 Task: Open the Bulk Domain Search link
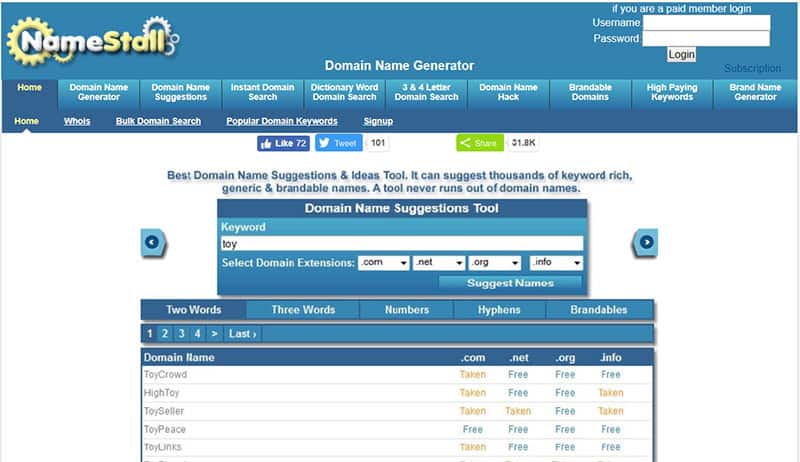(158, 121)
